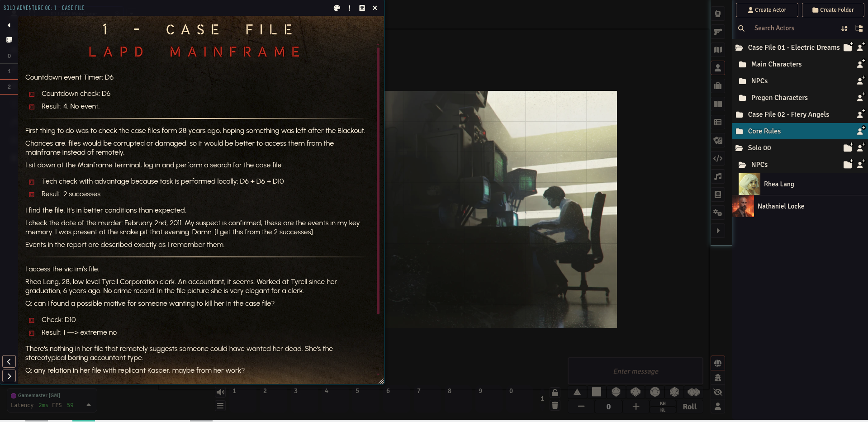The image size is (868, 422).
Task: Click the Create Actor button
Action: (x=767, y=10)
